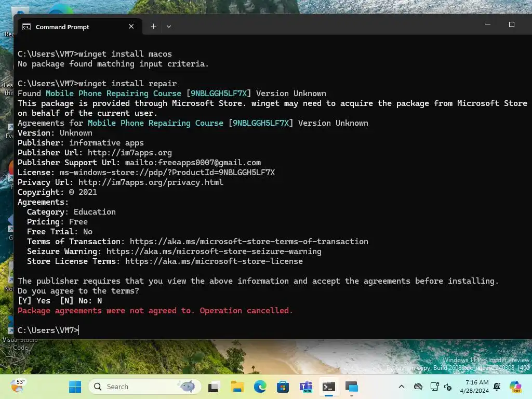Click the Seizure Warning aka.ms link
This screenshot has width=532, height=399.
214,251
